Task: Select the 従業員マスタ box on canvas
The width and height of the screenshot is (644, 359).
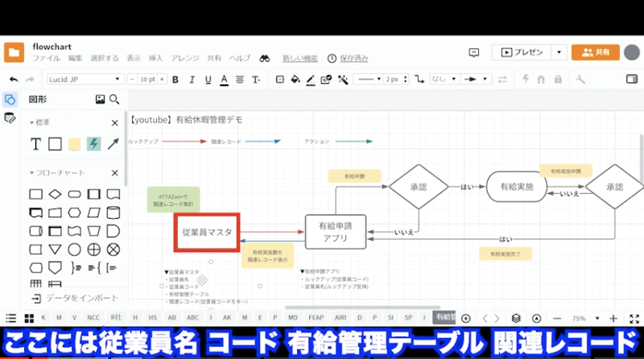Action: point(207,232)
